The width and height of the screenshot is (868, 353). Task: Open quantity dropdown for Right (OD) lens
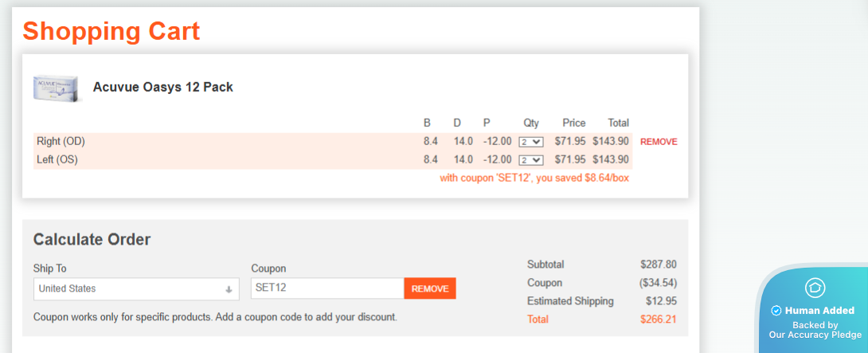click(x=530, y=142)
